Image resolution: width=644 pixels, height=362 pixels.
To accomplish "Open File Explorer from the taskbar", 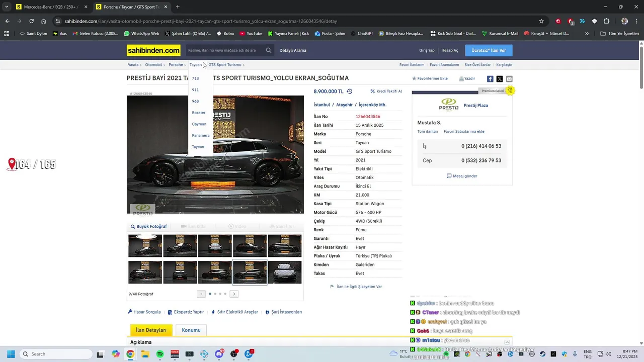I will [x=145, y=354].
